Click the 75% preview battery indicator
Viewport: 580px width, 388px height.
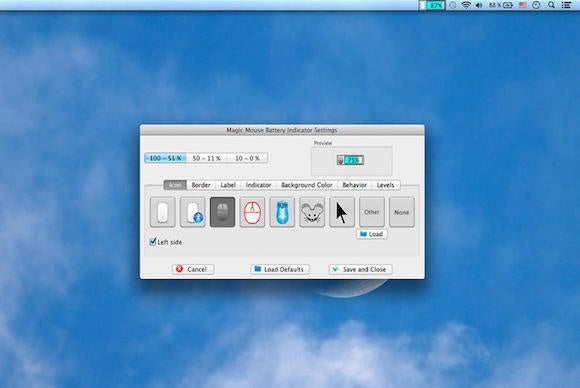[350, 160]
